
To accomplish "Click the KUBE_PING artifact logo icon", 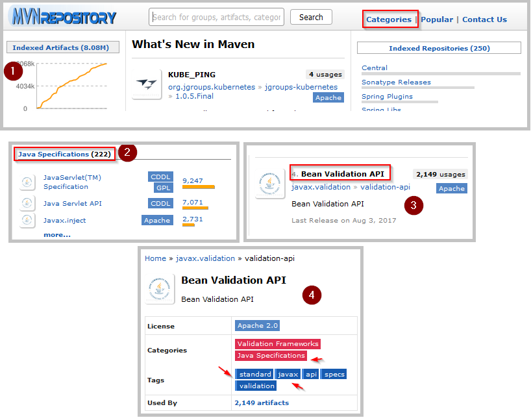I will [147, 84].
